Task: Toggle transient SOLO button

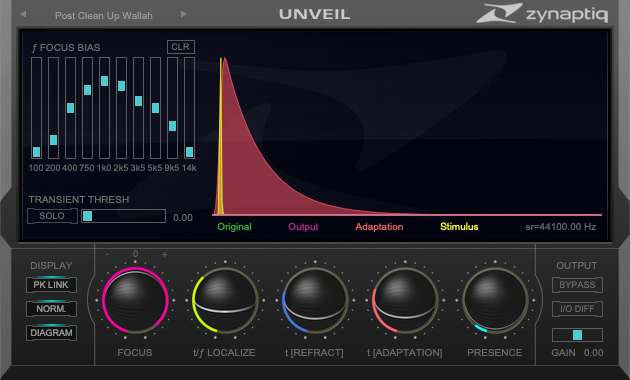Action: point(52,216)
